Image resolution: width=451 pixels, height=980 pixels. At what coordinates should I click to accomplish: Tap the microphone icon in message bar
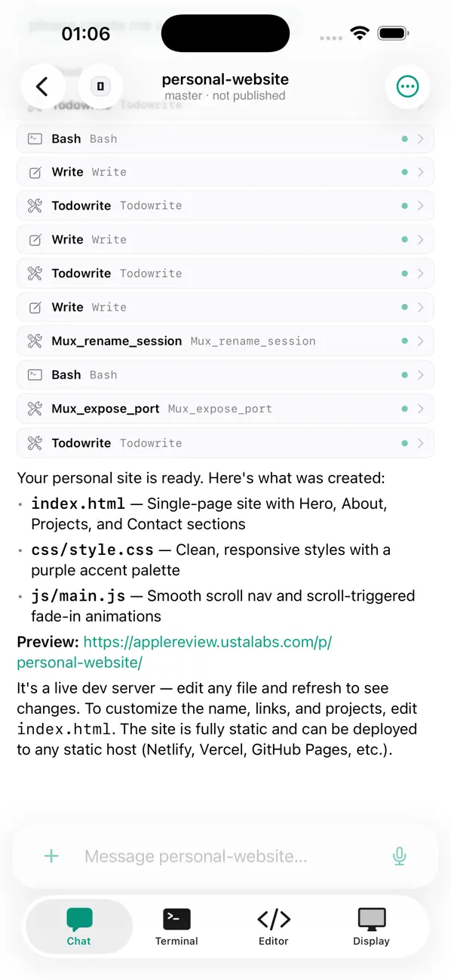point(400,856)
